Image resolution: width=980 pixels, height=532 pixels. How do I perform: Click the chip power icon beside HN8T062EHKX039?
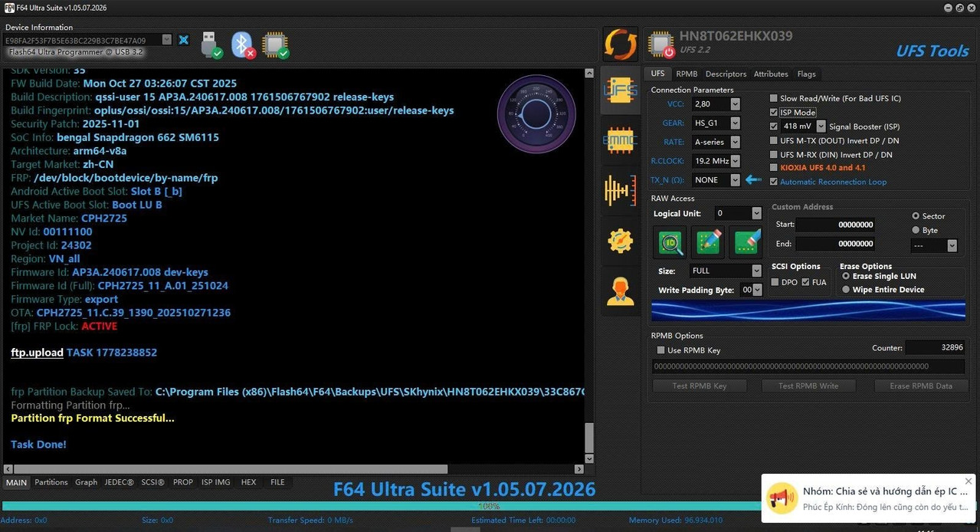point(660,44)
